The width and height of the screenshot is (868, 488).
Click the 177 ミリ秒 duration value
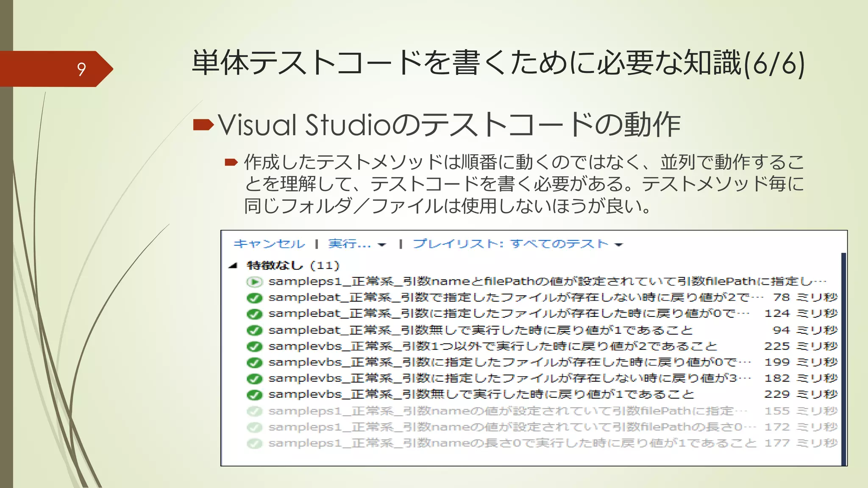(801, 443)
